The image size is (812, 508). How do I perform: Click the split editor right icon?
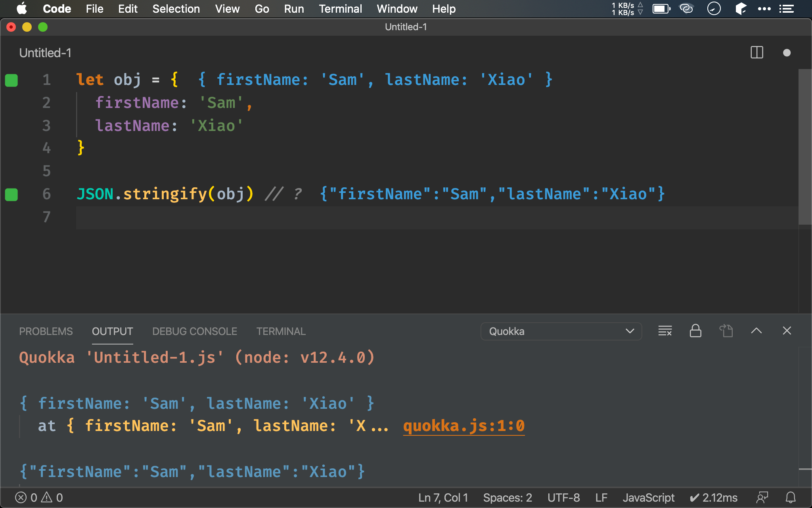[756, 53]
